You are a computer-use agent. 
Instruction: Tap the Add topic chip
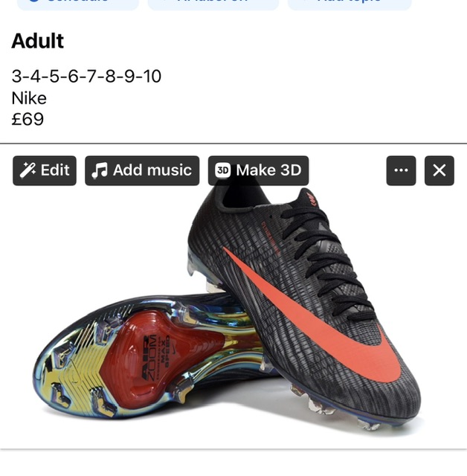tap(350, 3)
